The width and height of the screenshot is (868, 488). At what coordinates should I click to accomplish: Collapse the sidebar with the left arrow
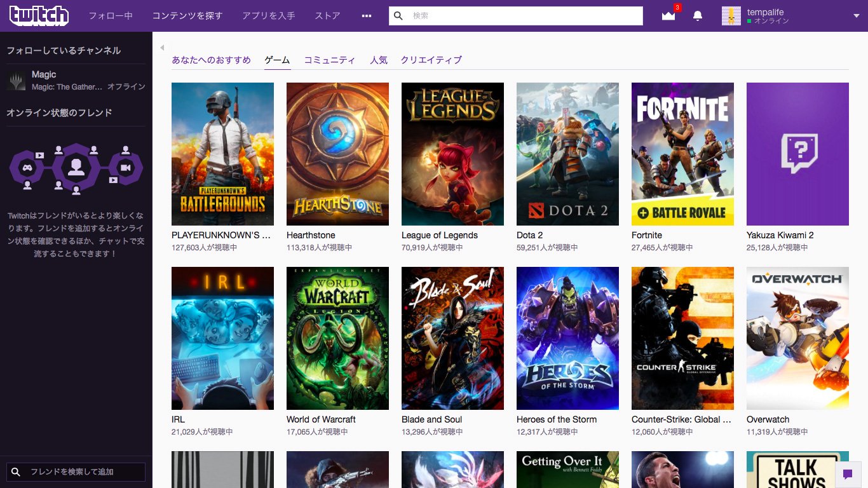coord(162,47)
